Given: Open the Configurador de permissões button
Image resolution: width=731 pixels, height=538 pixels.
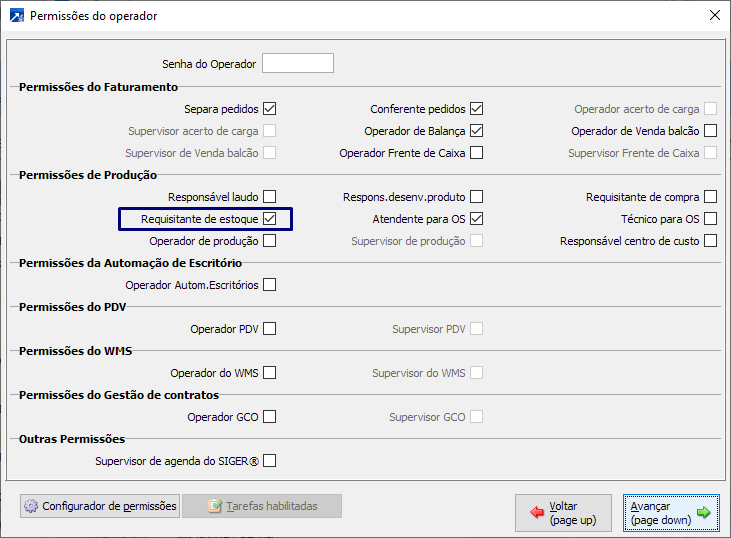Looking at the screenshot, I should (x=100, y=506).
